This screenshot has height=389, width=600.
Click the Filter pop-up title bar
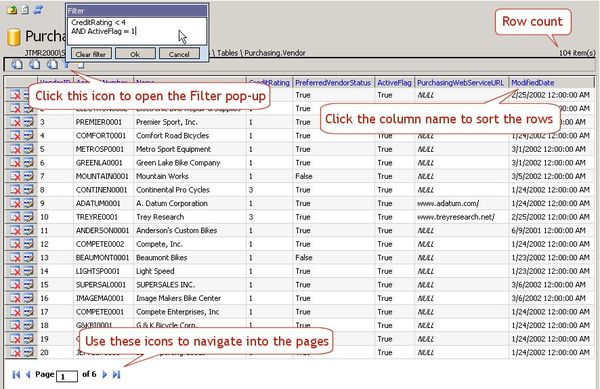pos(137,11)
